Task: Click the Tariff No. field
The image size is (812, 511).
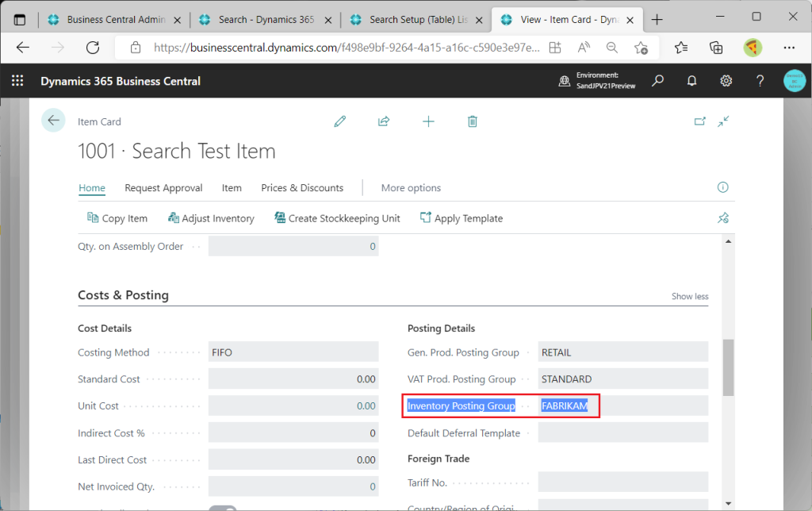Action: (623, 482)
